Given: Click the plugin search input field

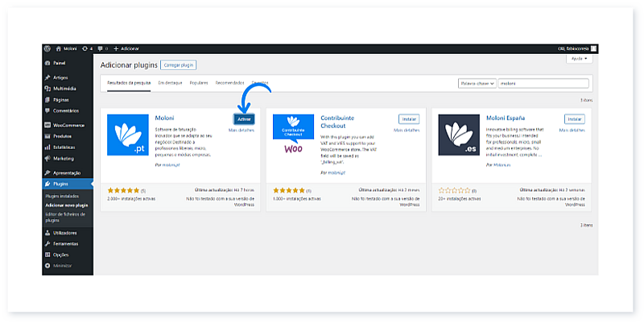Looking at the screenshot, I should [543, 83].
